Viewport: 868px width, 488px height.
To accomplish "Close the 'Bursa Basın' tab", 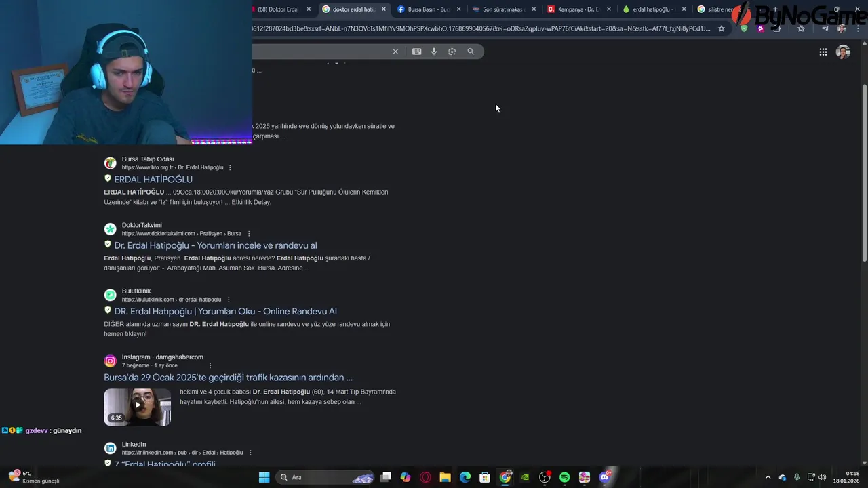I will pyautogui.click(x=459, y=9).
